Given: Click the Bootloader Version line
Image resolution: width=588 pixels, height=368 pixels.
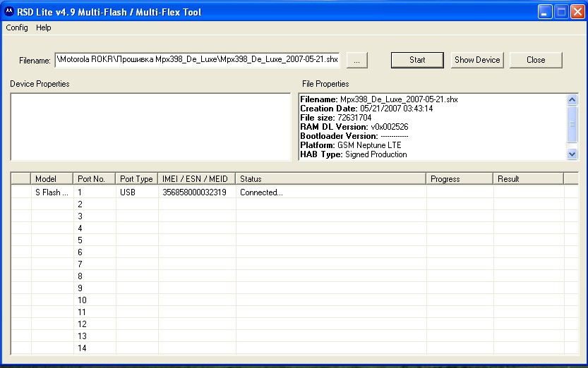Looking at the screenshot, I should point(354,136).
